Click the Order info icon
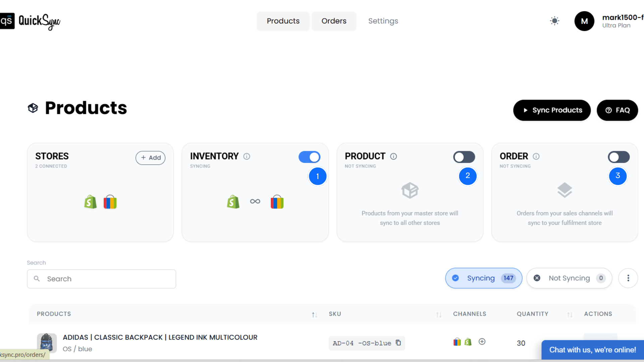Viewport: 644px width, 362px height. tap(536, 157)
